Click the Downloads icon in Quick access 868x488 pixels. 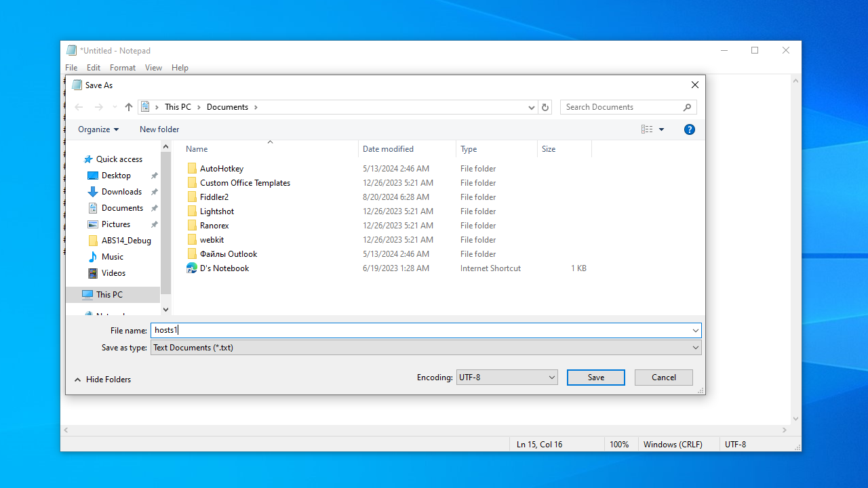point(93,192)
